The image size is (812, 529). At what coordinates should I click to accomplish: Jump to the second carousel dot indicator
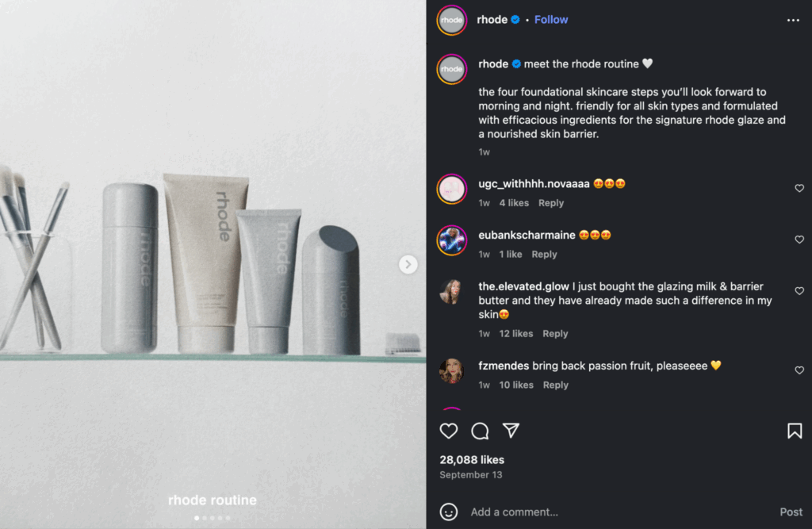pos(205,518)
